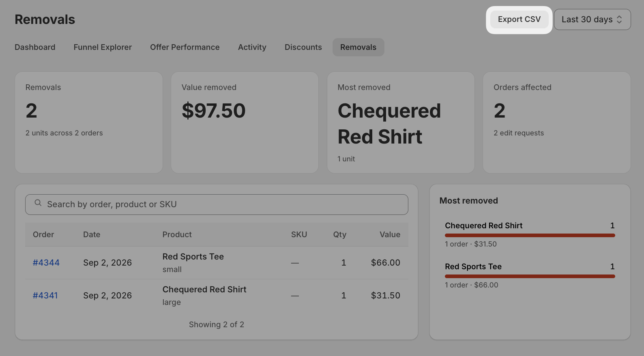
Task: Click the Chequered Red Shirt progress bar
Action: (x=530, y=235)
